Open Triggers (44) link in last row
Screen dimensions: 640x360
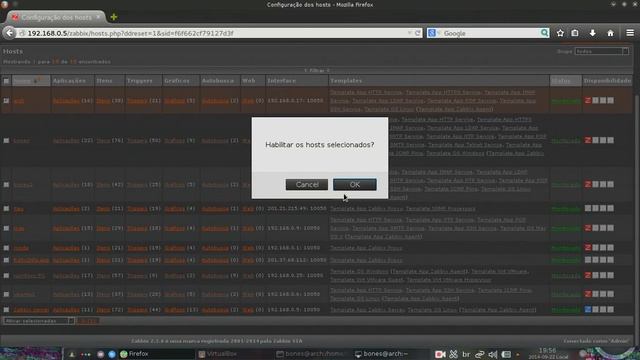tap(137, 310)
